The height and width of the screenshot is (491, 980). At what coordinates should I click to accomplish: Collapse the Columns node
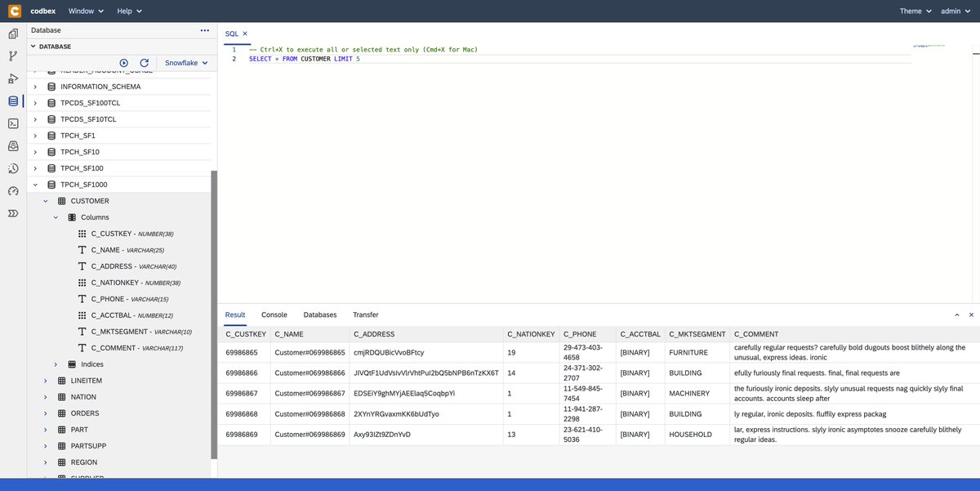(56, 217)
